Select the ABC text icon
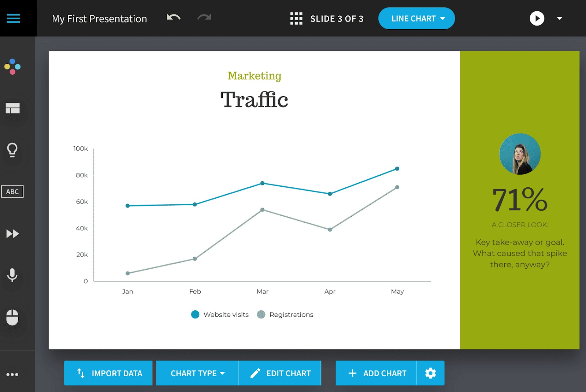This screenshot has height=392, width=586. tap(12, 191)
